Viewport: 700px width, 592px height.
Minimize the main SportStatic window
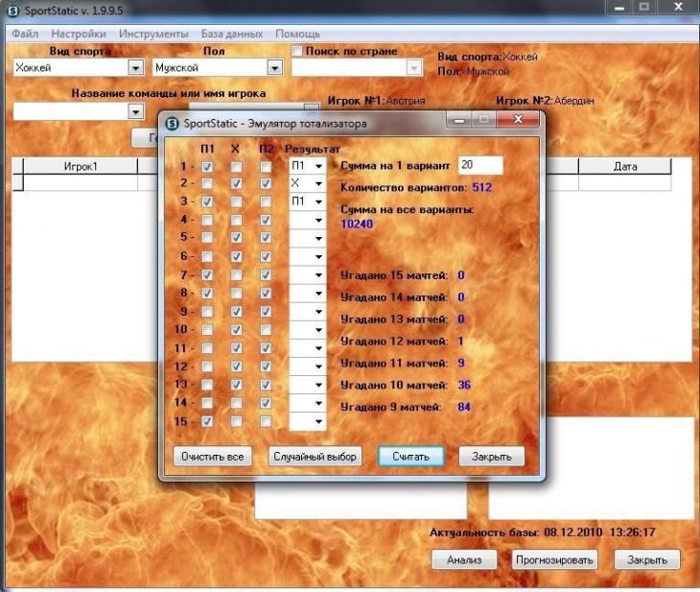[x=618, y=8]
